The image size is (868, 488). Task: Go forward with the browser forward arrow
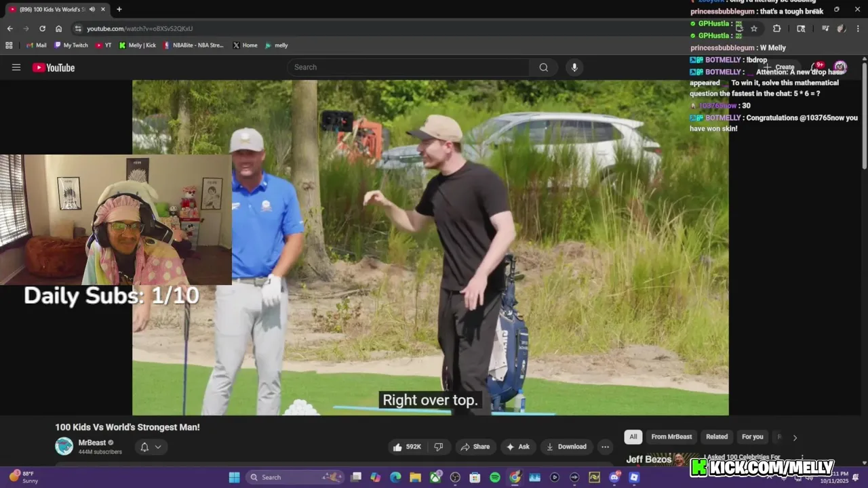click(x=26, y=28)
